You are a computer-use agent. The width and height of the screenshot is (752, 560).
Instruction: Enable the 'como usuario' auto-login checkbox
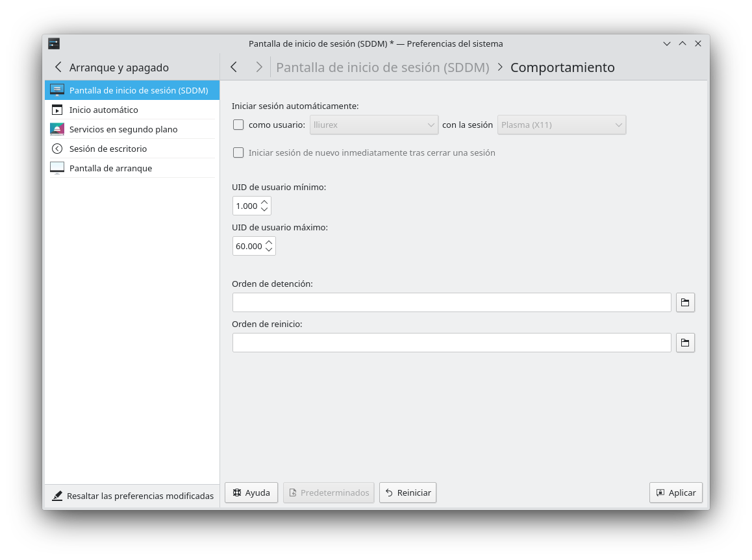(238, 125)
